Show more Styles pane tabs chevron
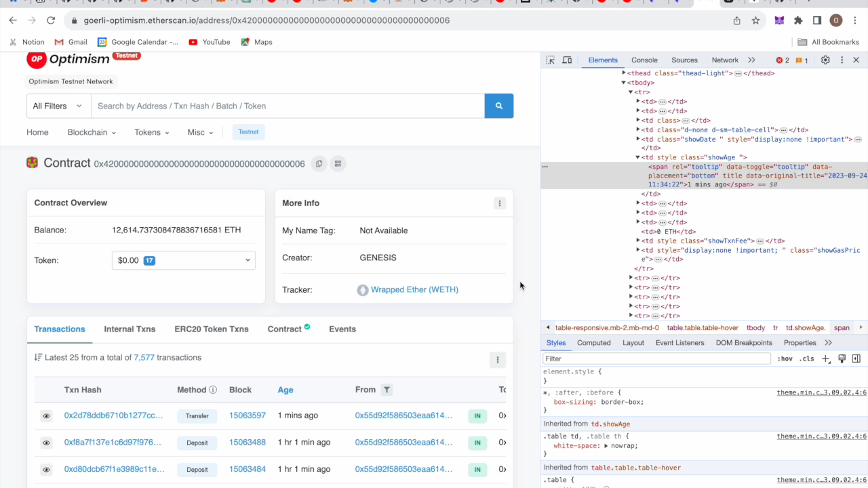868x488 pixels. (x=828, y=342)
